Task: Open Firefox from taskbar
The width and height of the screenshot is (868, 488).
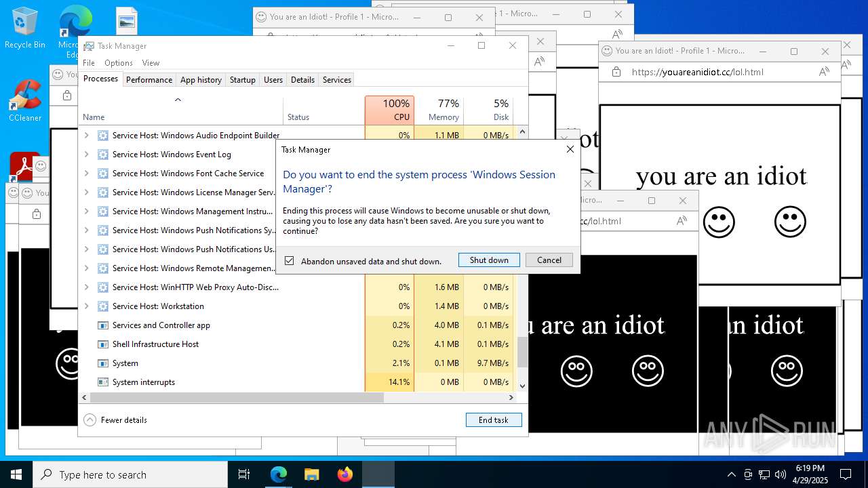Action: click(344, 474)
